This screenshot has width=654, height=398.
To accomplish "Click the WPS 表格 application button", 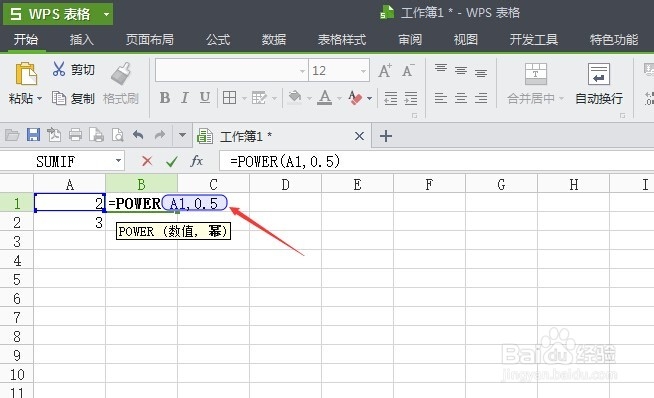I will coord(58,14).
